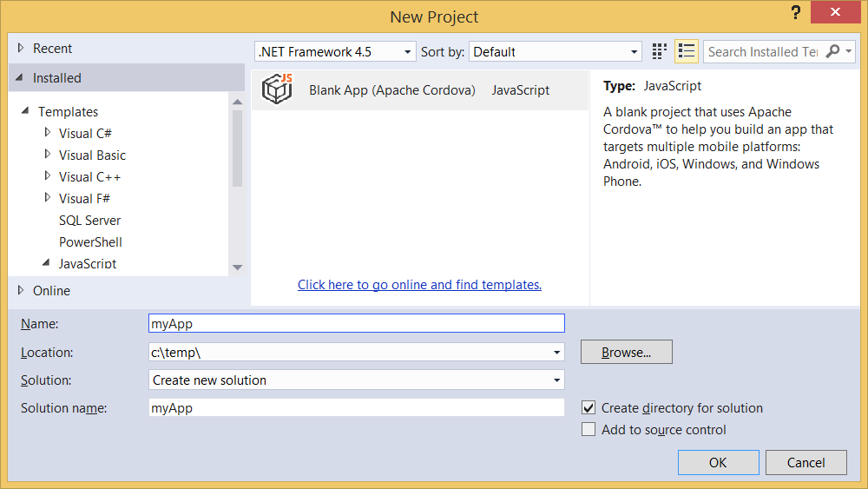Switch to small icons list view
This screenshot has height=489, width=868.
pyautogui.click(x=687, y=51)
